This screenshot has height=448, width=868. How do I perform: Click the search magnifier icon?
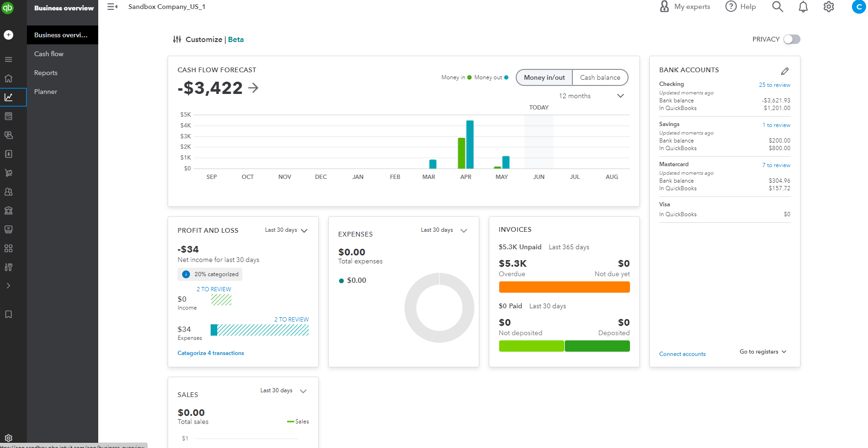(x=777, y=7)
